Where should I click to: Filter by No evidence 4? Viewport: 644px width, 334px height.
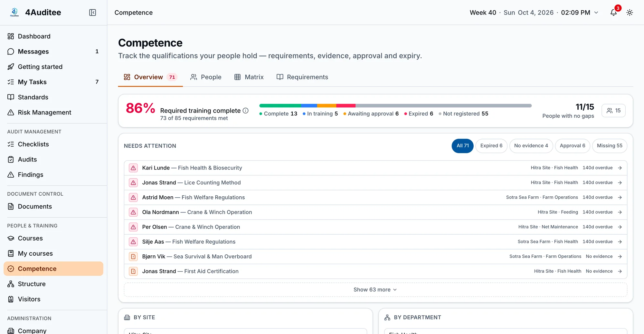[531, 146]
